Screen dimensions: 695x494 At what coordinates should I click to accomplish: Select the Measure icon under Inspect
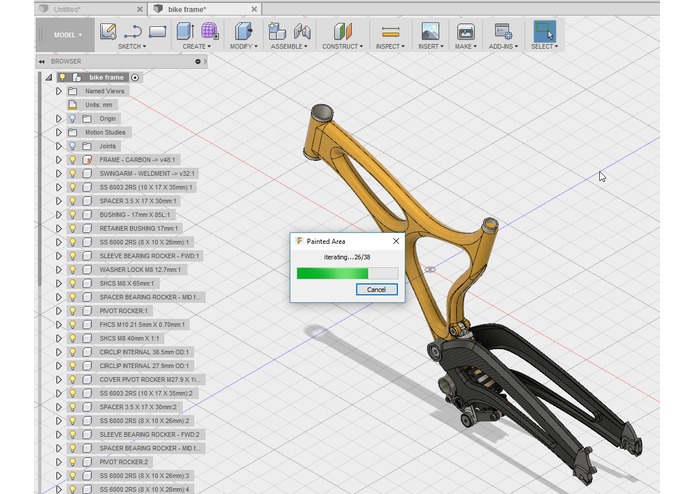tap(390, 32)
